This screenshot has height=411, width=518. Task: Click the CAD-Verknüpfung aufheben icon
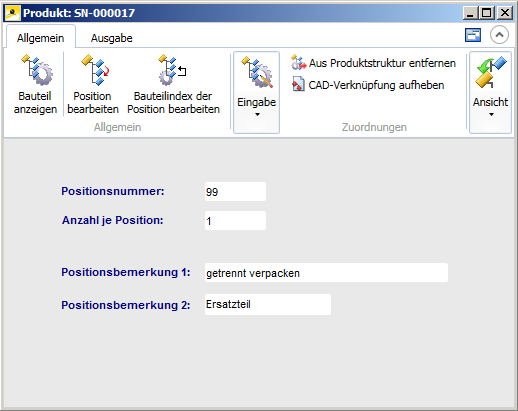[x=298, y=84]
